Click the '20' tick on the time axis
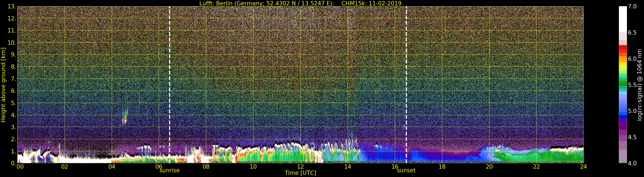Viewport: 644px width, 177px height. 489,166
